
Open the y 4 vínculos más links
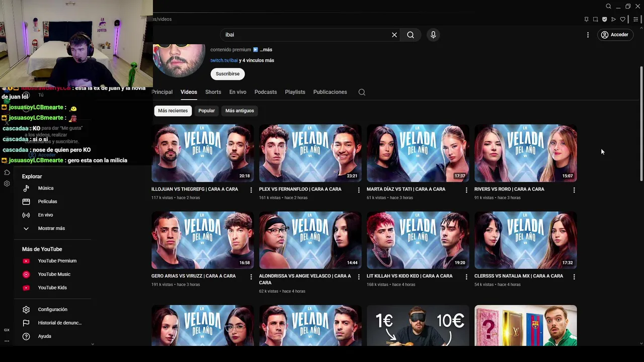coord(257,60)
